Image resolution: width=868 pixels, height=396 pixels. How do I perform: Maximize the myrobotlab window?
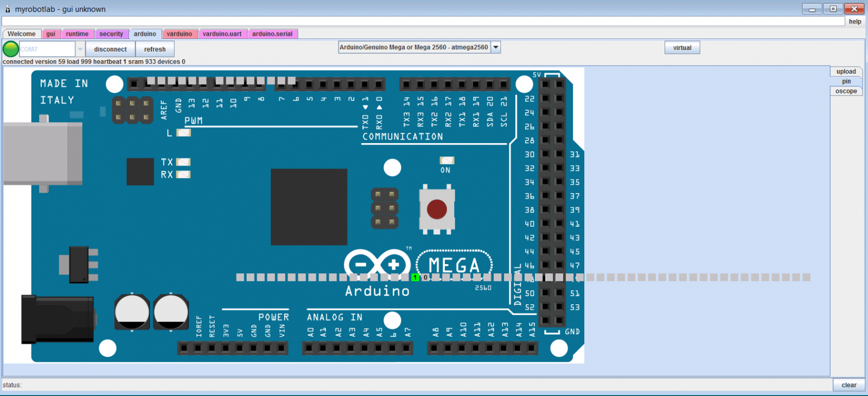point(833,9)
